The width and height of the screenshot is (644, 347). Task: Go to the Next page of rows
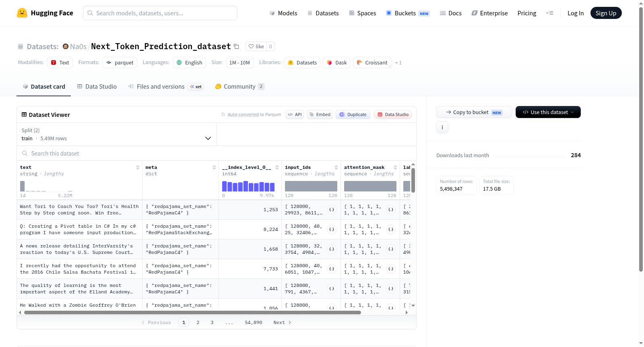[x=282, y=322]
